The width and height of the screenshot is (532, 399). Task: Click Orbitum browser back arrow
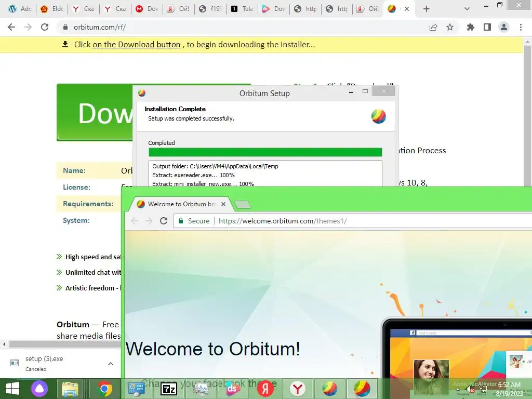click(135, 221)
